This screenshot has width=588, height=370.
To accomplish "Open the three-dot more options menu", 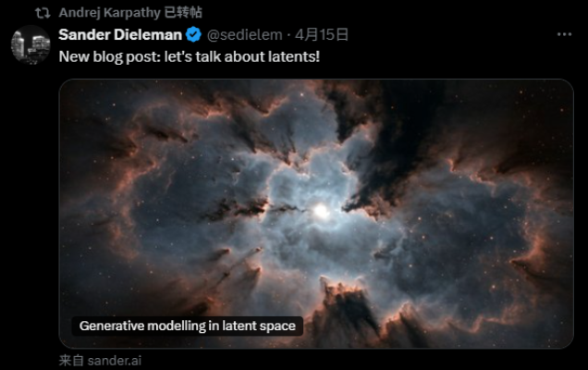I will (x=564, y=34).
